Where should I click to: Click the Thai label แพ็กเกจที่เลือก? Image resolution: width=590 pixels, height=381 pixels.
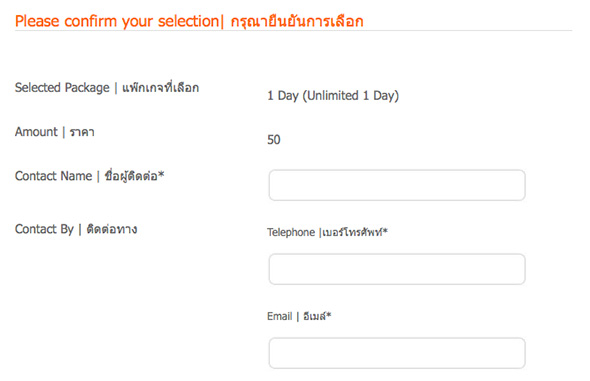point(161,88)
